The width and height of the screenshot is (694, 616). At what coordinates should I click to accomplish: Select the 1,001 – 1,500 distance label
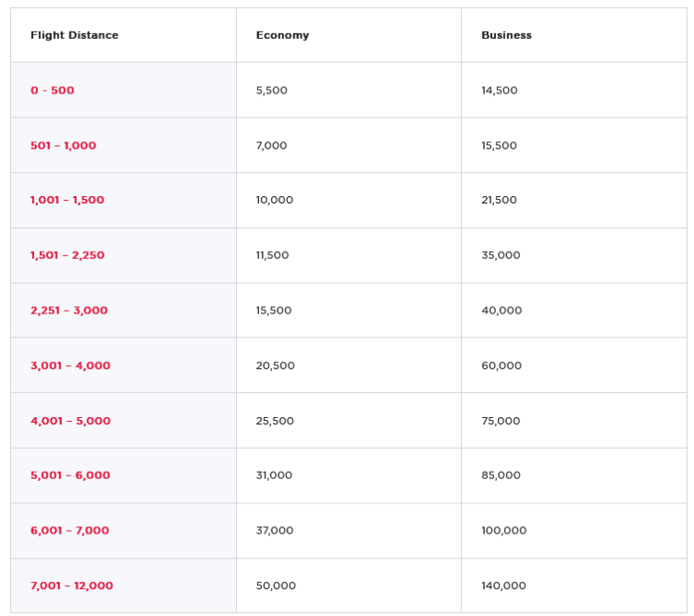tap(68, 200)
